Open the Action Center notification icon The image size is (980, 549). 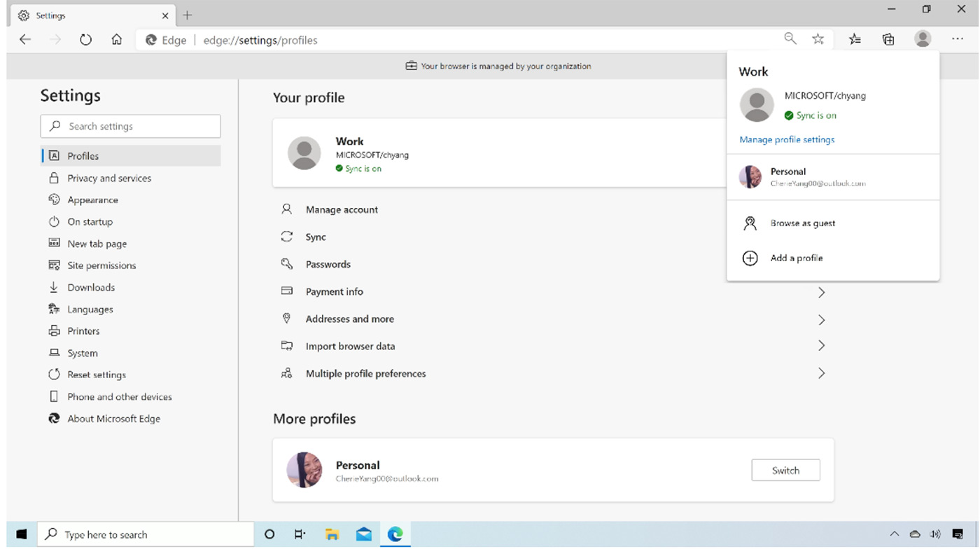coord(958,535)
